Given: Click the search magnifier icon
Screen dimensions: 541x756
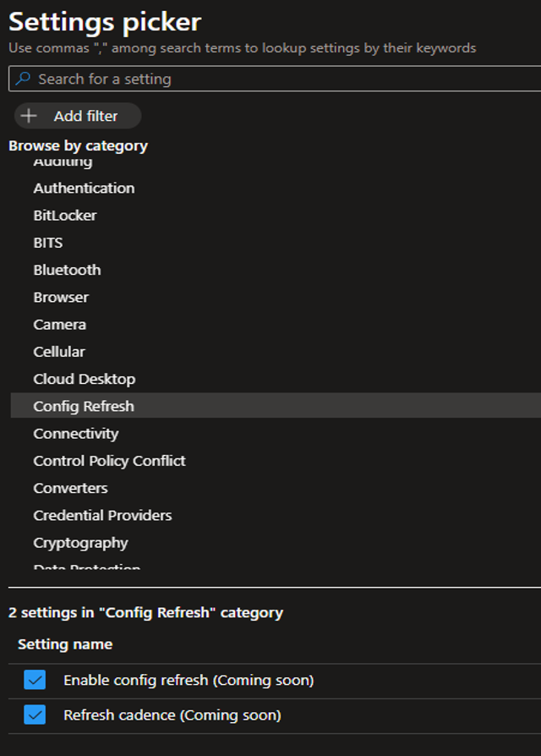Looking at the screenshot, I should tap(24, 79).
